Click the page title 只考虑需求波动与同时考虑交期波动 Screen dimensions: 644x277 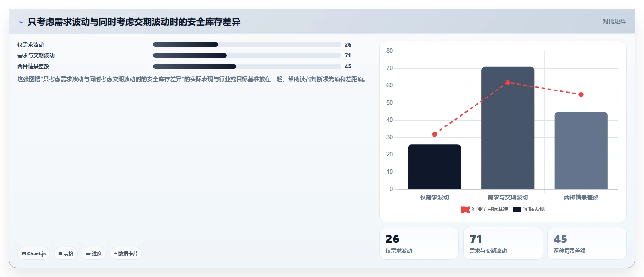tap(134, 22)
